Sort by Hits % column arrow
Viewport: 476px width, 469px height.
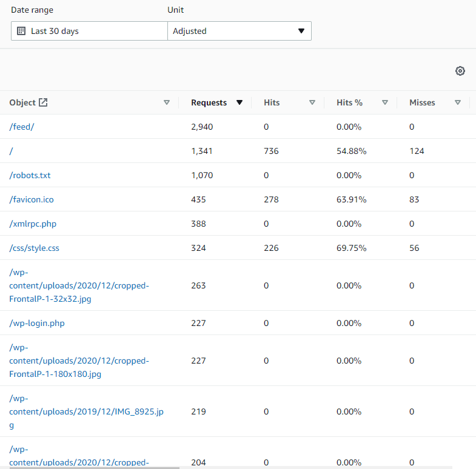pos(385,102)
